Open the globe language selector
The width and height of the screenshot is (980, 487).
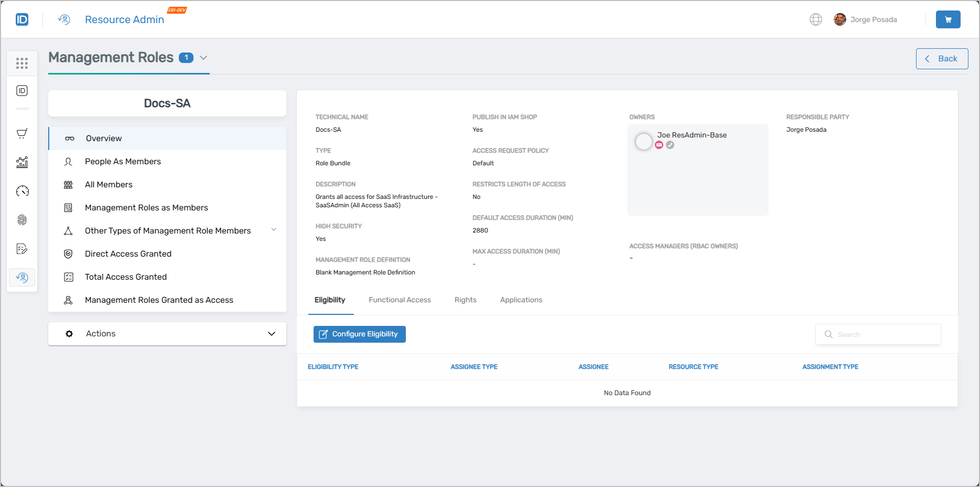pyautogui.click(x=816, y=19)
